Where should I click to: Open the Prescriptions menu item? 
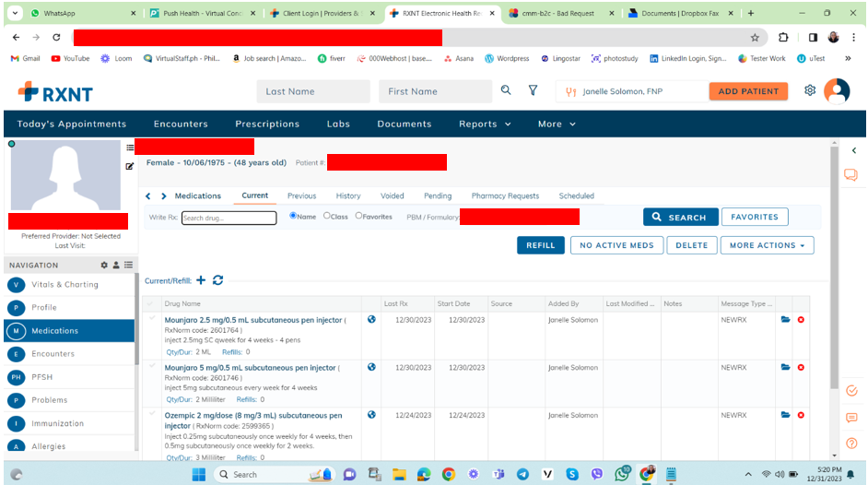267,124
